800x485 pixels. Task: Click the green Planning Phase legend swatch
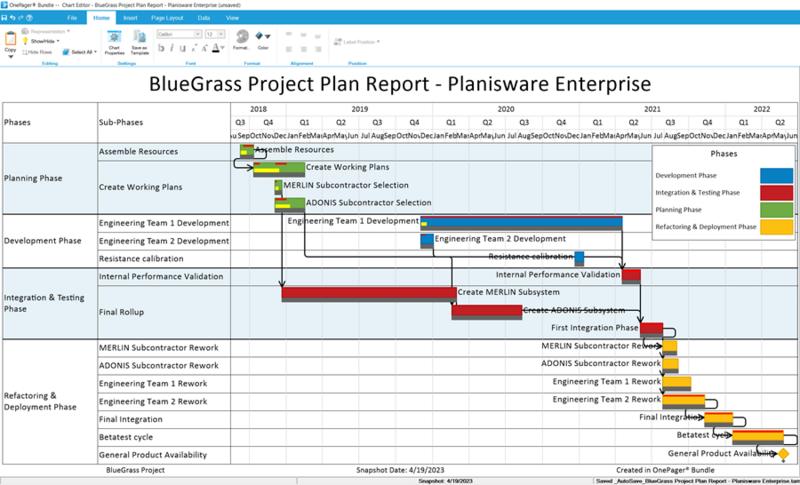point(777,210)
